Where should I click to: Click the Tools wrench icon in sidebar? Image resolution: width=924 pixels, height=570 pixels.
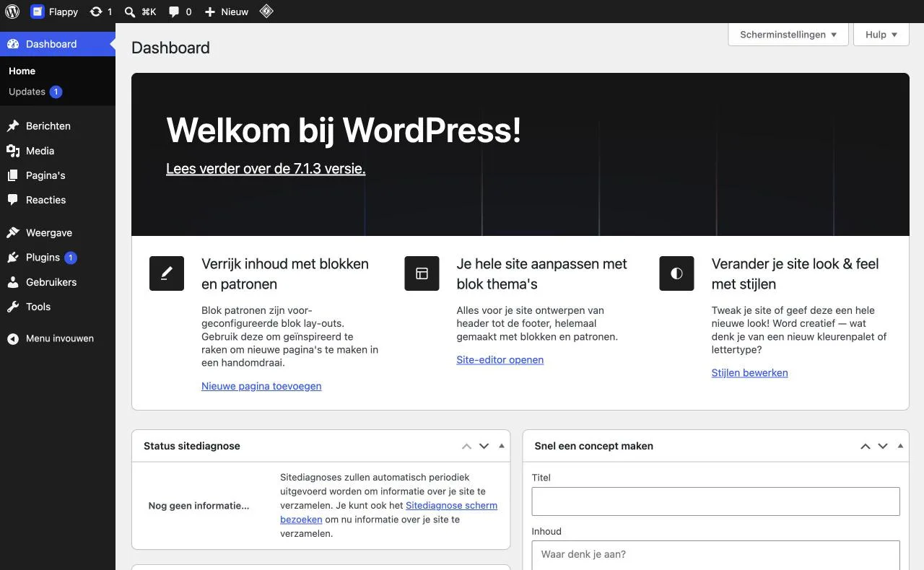point(13,307)
